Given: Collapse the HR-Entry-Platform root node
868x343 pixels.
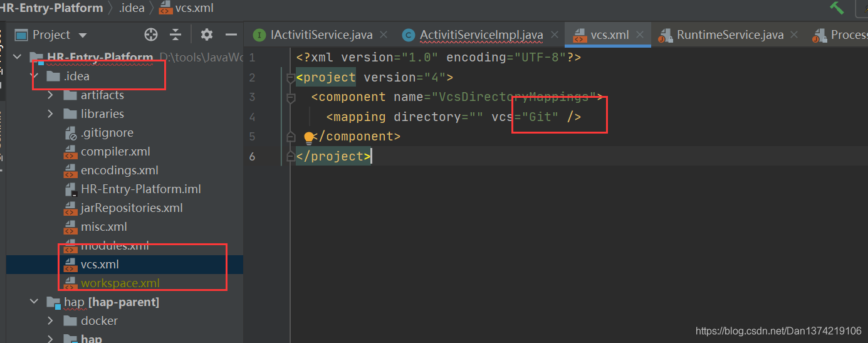Looking at the screenshot, I should coord(18,58).
